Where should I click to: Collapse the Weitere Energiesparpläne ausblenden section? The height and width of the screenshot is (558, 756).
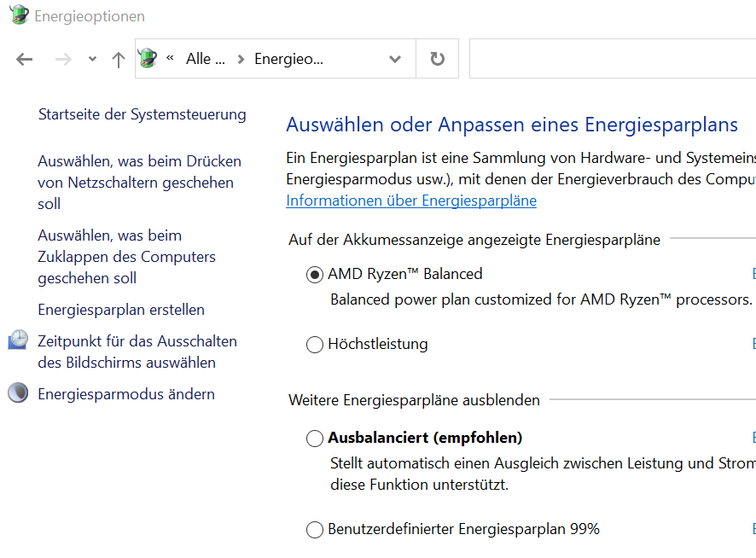point(414,399)
